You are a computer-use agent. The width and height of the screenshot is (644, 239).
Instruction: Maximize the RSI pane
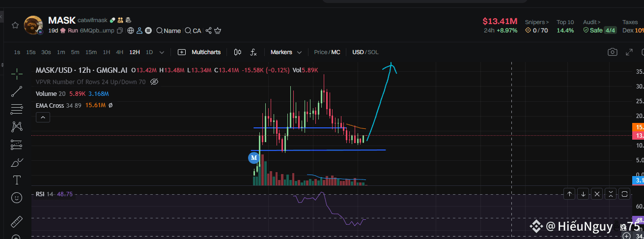click(x=624, y=194)
